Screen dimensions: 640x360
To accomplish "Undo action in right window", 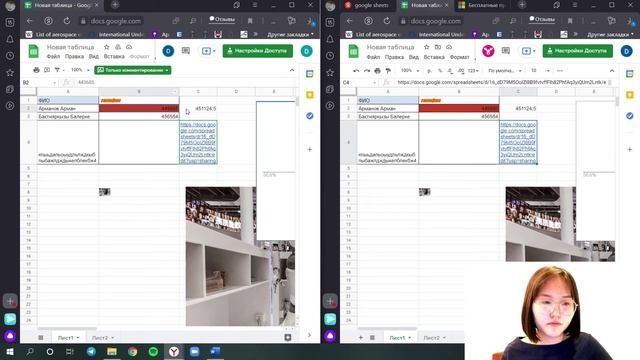I will (x=356, y=71).
